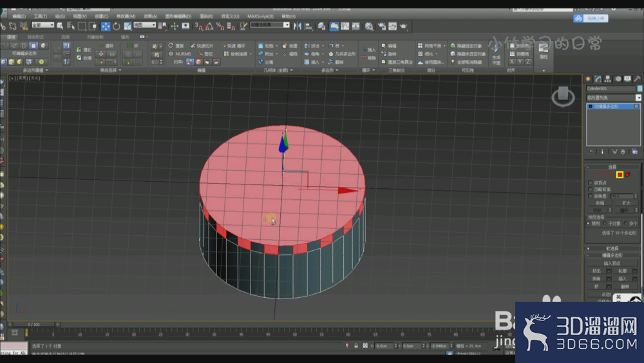This screenshot has width=644, height=363.
Task: Toggle the 3D Snaps magnet icon
Action: [x=199, y=26]
